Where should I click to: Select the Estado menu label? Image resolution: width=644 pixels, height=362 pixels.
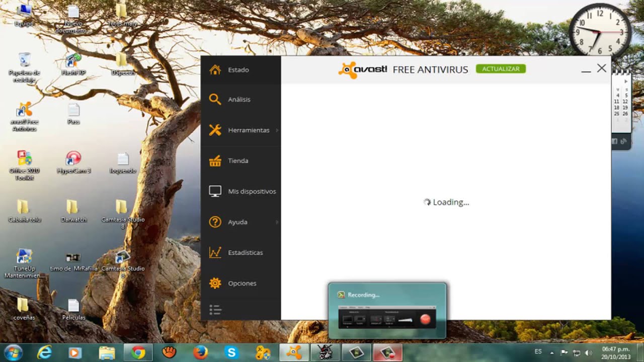pyautogui.click(x=238, y=70)
